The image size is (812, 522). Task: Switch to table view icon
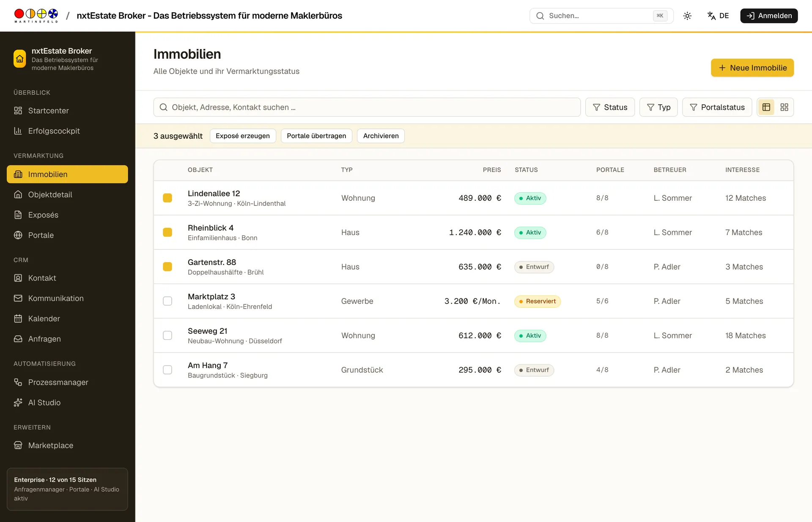(766, 107)
